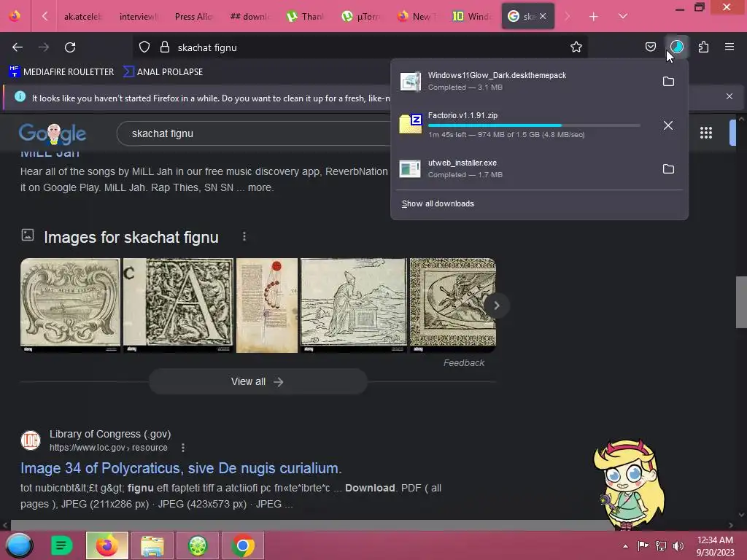Show hidden system tray icons
This screenshot has height=560, width=747.
[625, 546]
